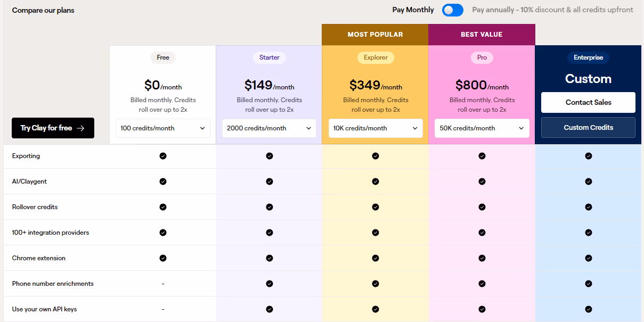This screenshot has width=644, height=322.
Task: Click the AI/Claygent checkmark for Starter plan
Action: point(270,181)
